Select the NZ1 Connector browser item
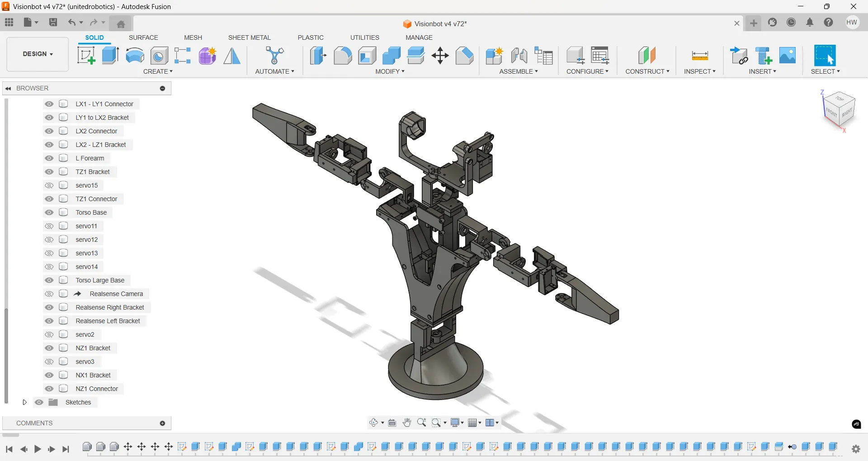This screenshot has width=868, height=461. (x=97, y=389)
